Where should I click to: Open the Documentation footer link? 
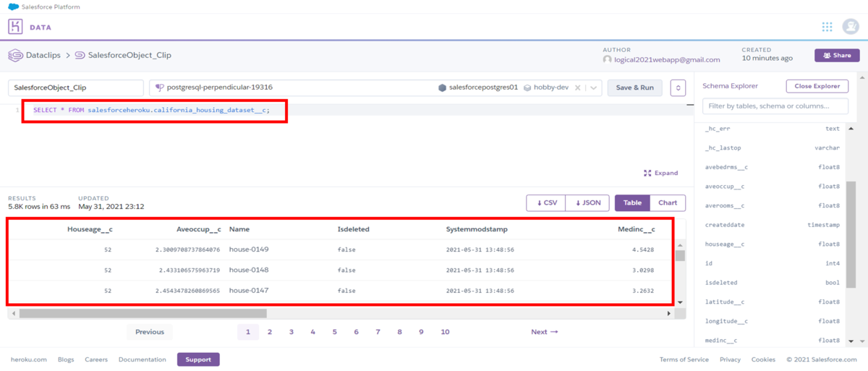(x=142, y=359)
